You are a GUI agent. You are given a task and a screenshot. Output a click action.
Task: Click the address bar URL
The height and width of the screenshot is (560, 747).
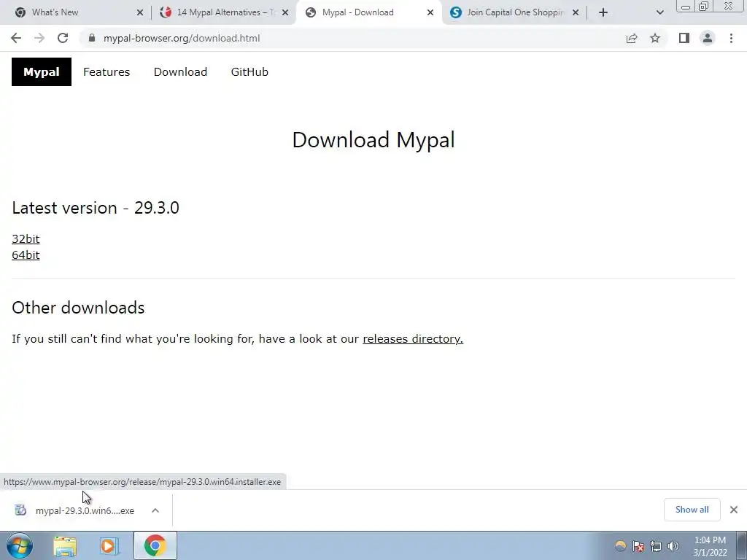click(182, 38)
